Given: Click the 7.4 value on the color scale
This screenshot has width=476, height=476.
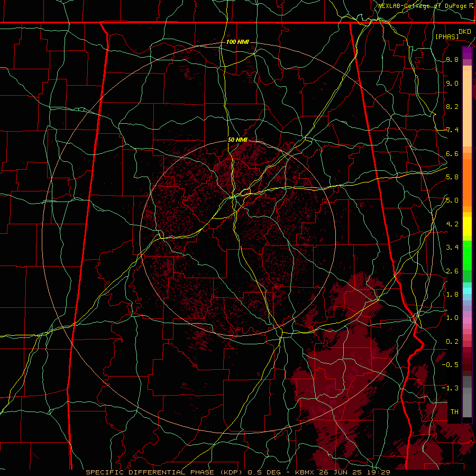Looking at the screenshot, I should tap(452, 130).
